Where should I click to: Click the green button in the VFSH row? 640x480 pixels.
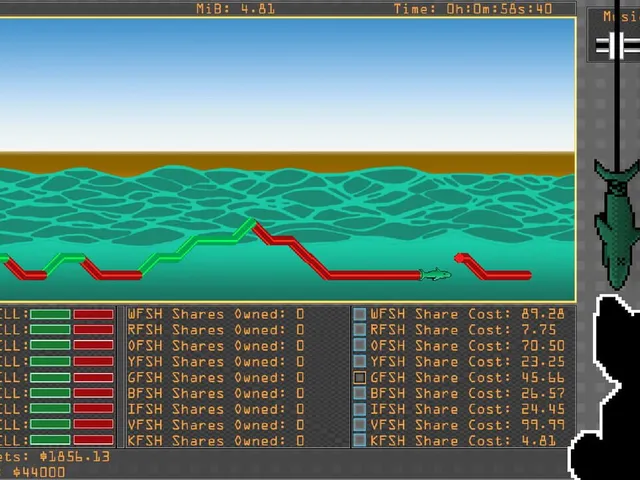tap(50, 424)
